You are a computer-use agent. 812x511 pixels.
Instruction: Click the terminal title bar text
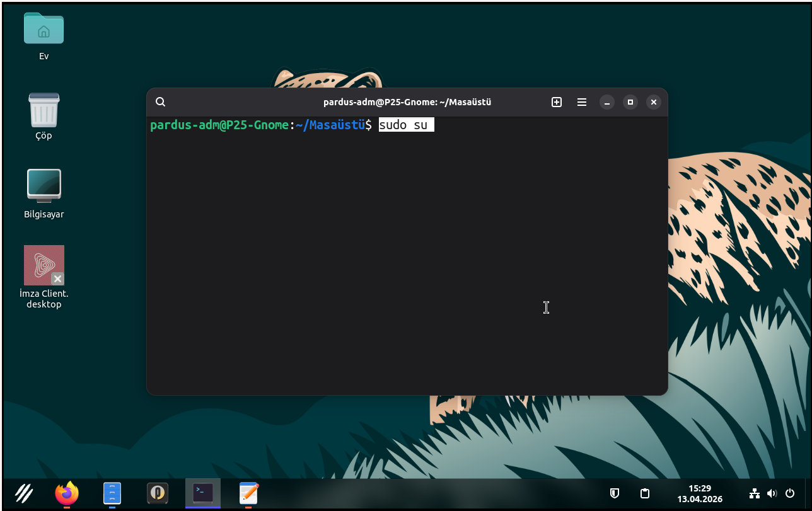pyautogui.click(x=407, y=102)
